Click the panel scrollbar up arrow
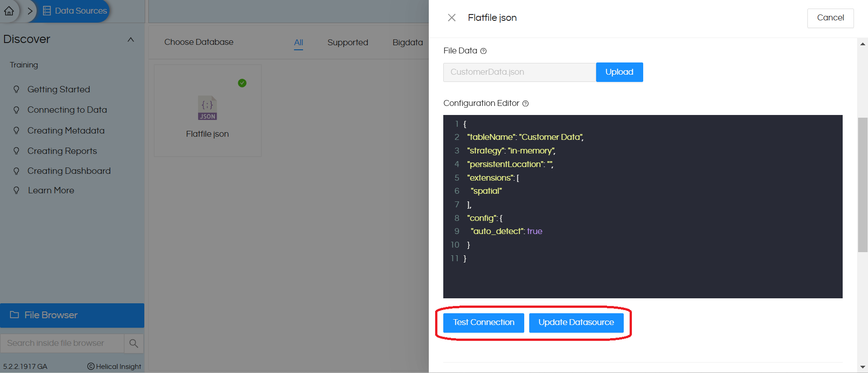This screenshot has width=868, height=373. [x=863, y=44]
